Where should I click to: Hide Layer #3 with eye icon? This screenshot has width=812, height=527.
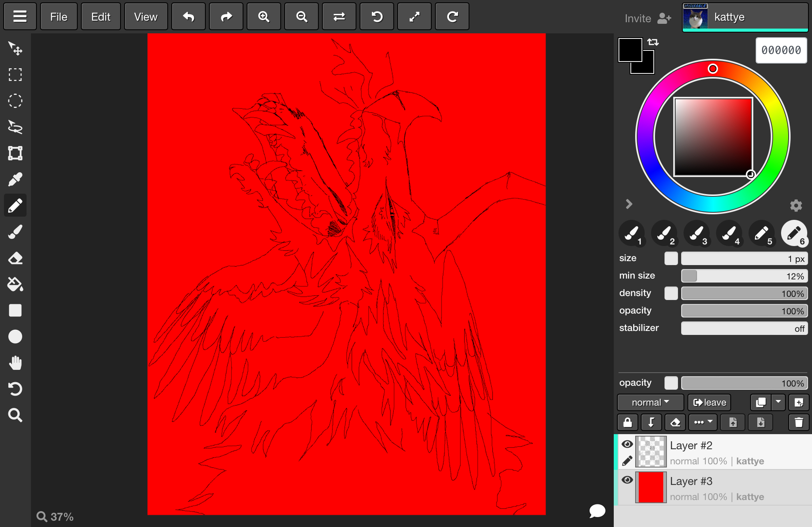click(627, 480)
